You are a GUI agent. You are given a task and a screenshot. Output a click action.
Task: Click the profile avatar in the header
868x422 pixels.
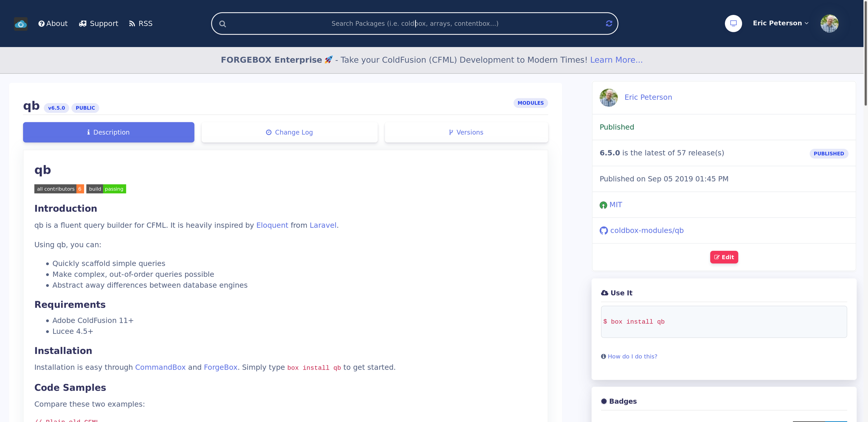pos(829,23)
